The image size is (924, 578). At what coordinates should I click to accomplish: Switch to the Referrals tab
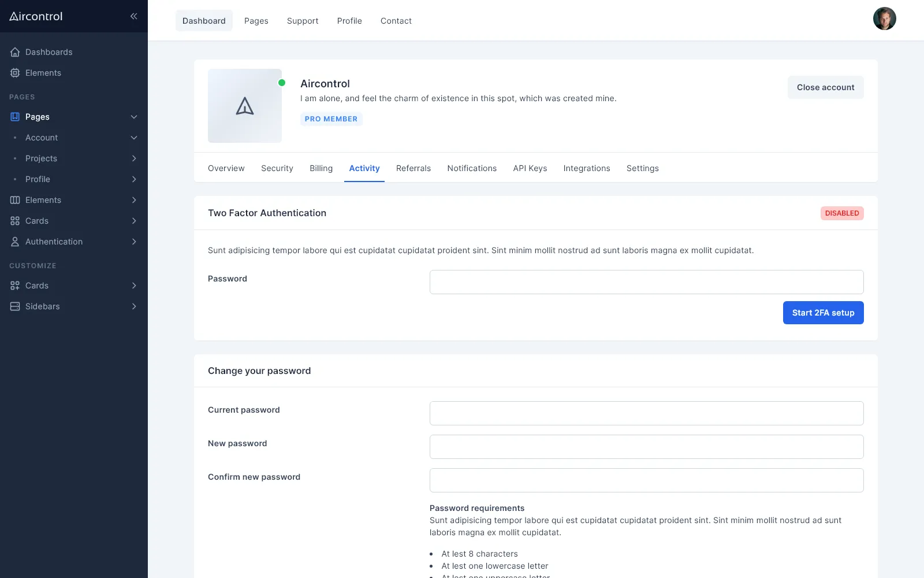pos(413,168)
